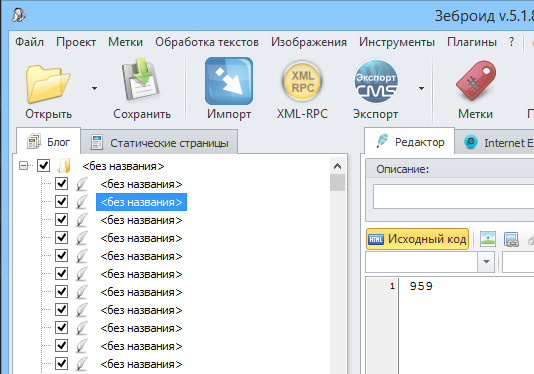The width and height of the screenshot is (534, 374).
Task: Click the red tag Метки toolbar icon
Action: (476, 81)
